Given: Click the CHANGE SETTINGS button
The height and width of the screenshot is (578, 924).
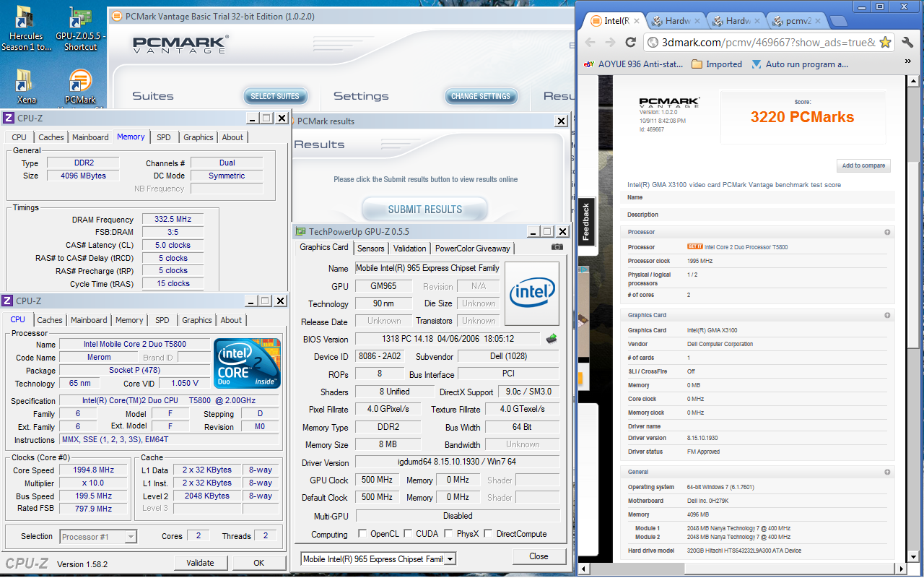Looking at the screenshot, I should [481, 96].
